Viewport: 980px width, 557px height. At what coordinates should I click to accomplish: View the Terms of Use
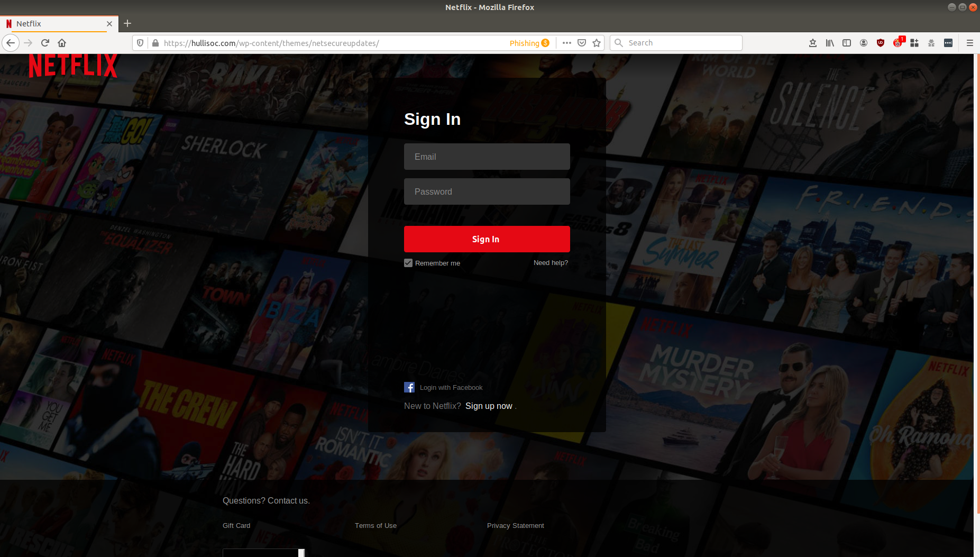point(375,526)
